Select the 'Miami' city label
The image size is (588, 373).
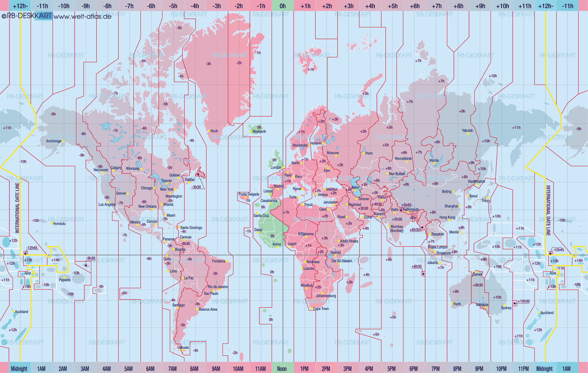tap(171, 215)
